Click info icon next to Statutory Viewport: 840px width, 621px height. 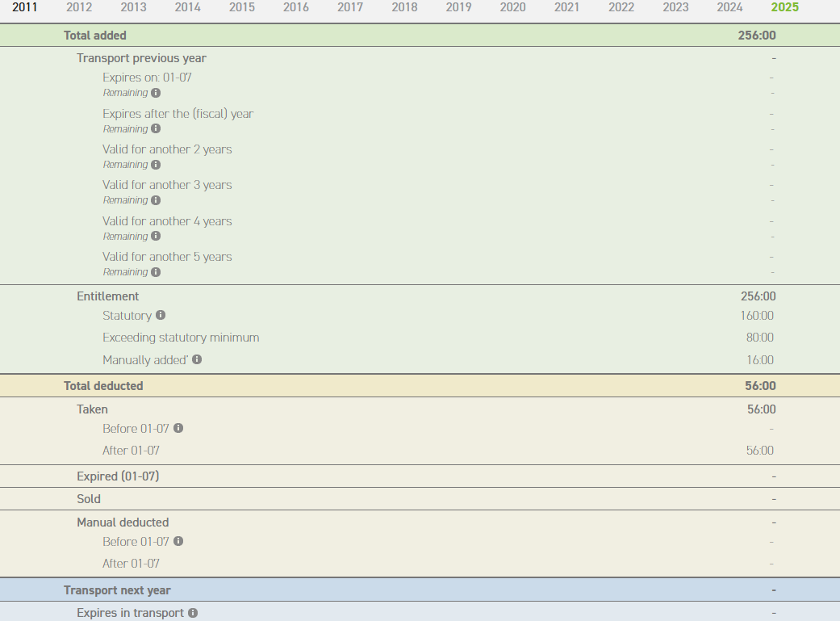(161, 315)
